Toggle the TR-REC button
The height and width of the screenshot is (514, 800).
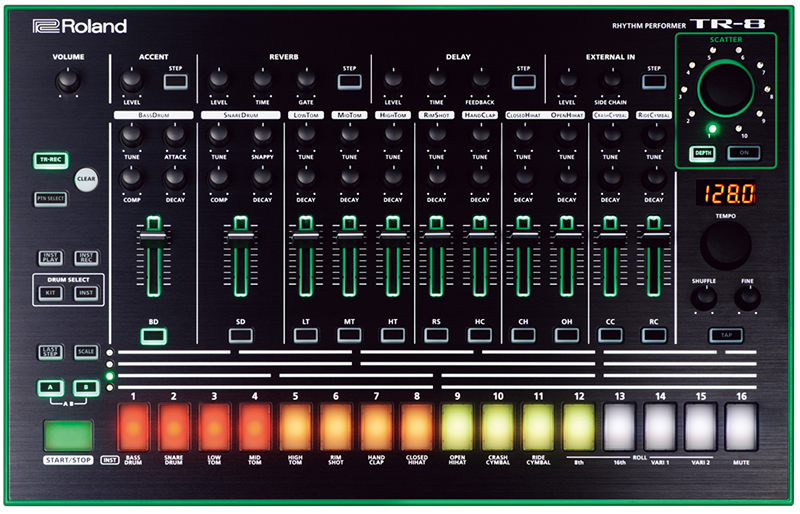(x=51, y=160)
